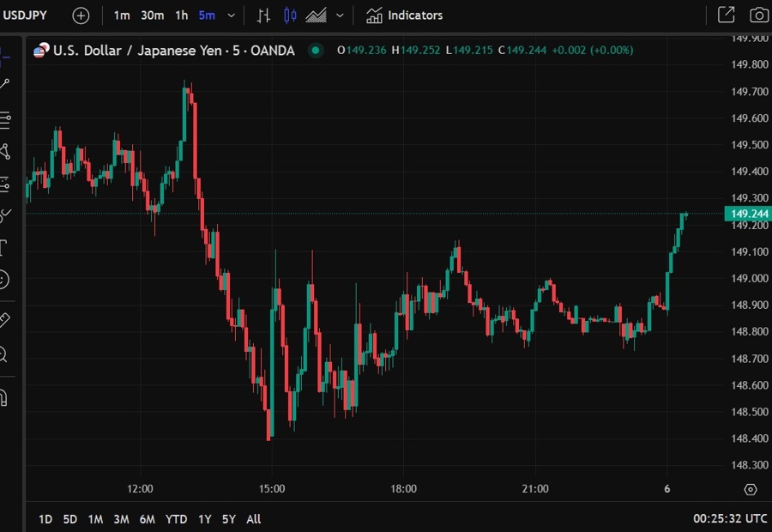This screenshot has width=772, height=532.
Task: Select the bars chart style icon
Action: click(x=264, y=15)
